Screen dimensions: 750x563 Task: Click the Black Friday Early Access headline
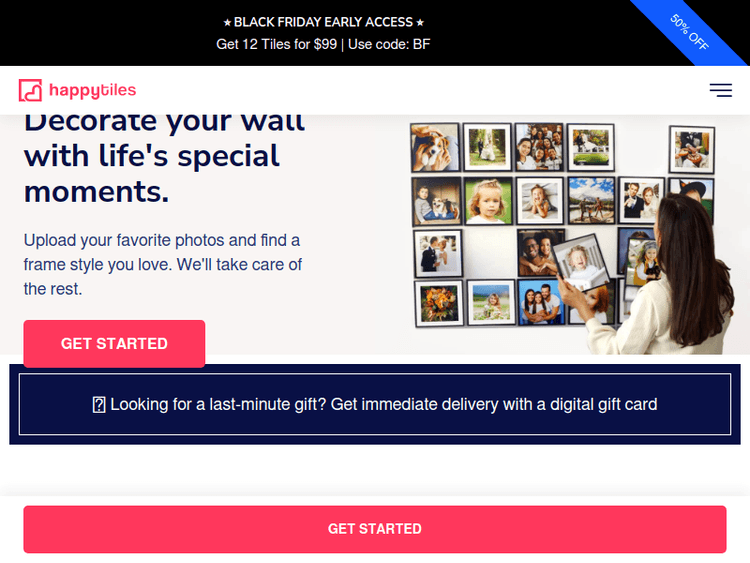pyautogui.click(x=324, y=22)
